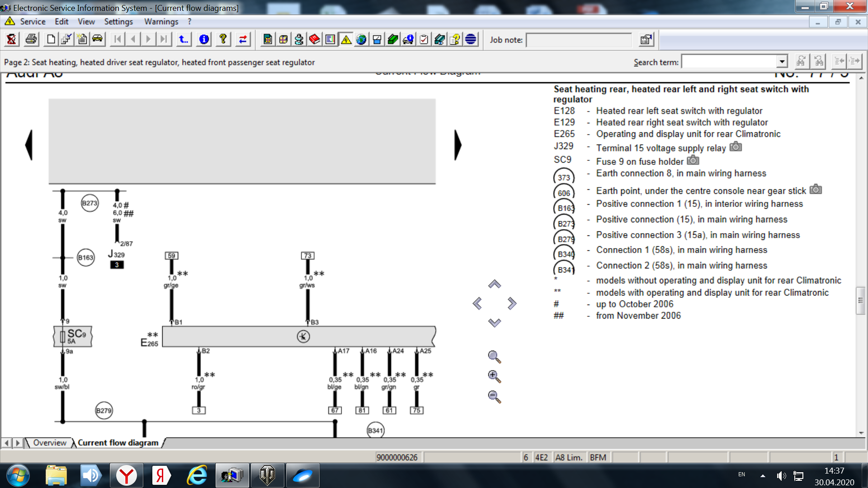Click the globe icon in toolbar
Image resolution: width=868 pixels, height=488 pixels.
pyautogui.click(x=361, y=40)
